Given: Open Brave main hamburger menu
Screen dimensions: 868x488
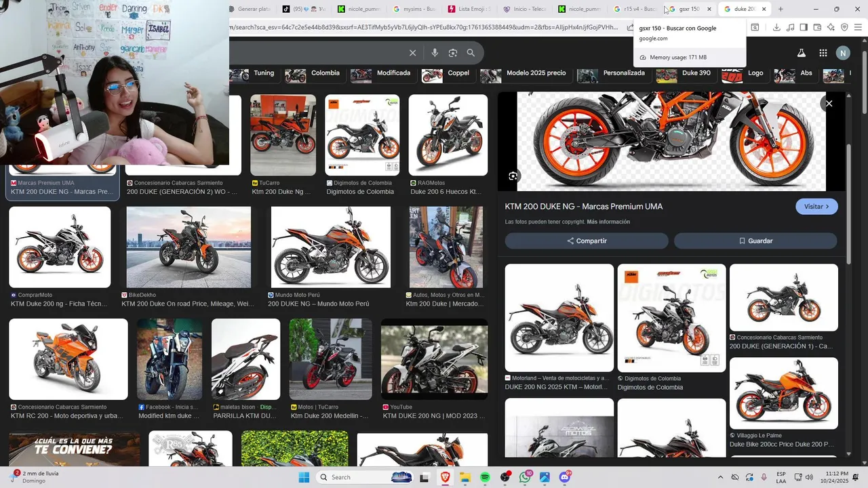Looking at the screenshot, I should pyautogui.click(x=858, y=27).
